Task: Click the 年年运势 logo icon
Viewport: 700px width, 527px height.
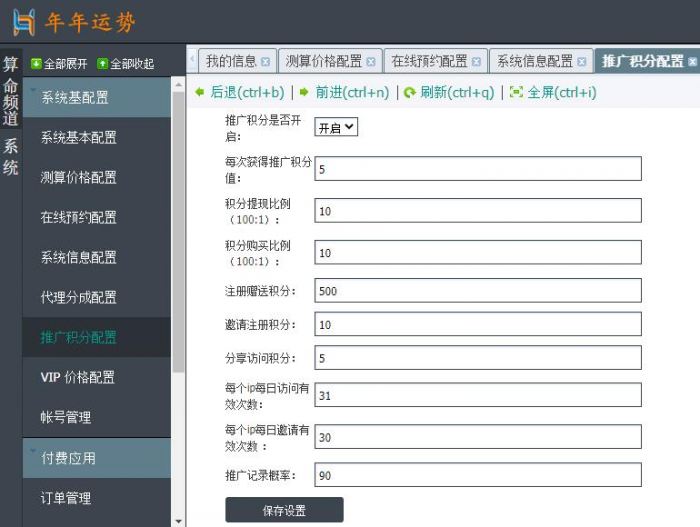Action: point(24,22)
